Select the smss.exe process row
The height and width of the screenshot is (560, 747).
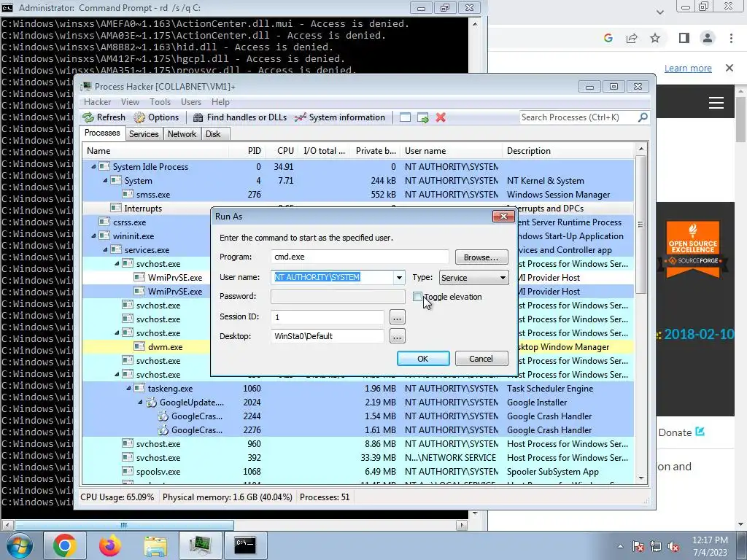(357, 194)
